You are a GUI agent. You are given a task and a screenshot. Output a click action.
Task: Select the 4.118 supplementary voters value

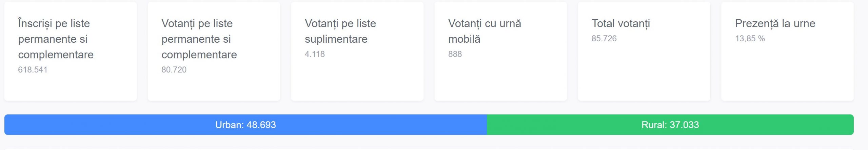(x=315, y=54)
